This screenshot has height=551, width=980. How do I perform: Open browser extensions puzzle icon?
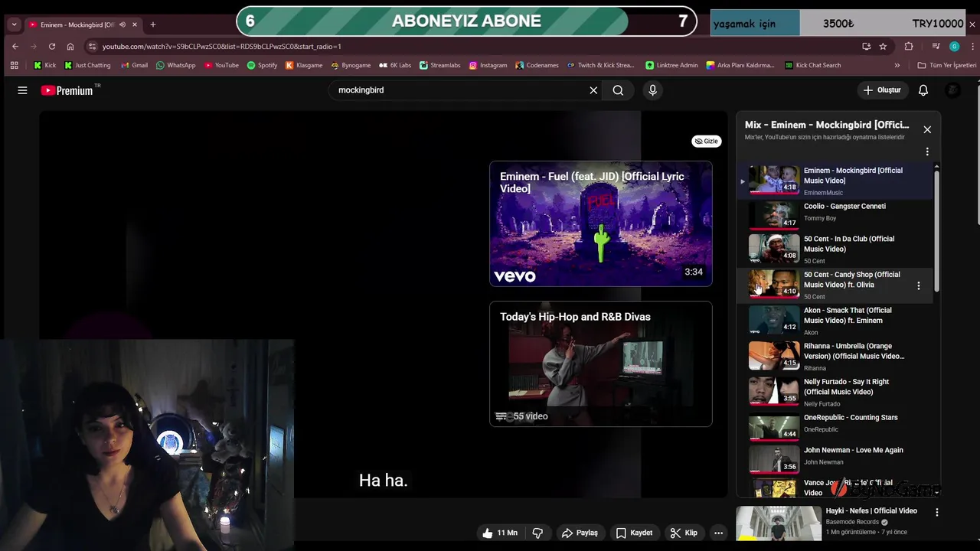[x=909, y=46]
